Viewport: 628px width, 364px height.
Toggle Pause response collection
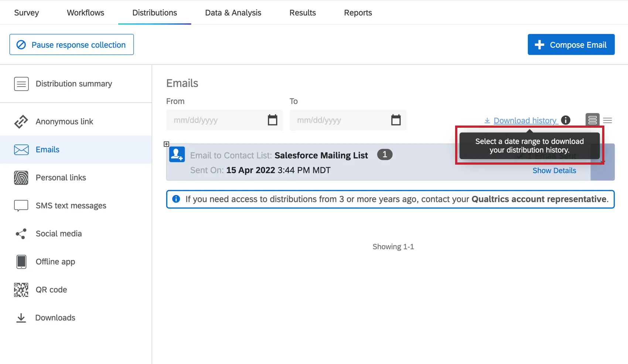point(71,44)
